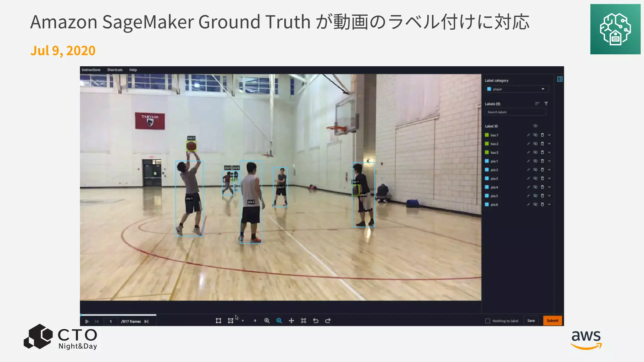The width and height of the screenshot is (644, 362).
Task: Zoom out on the video frame
Action: 279,321
